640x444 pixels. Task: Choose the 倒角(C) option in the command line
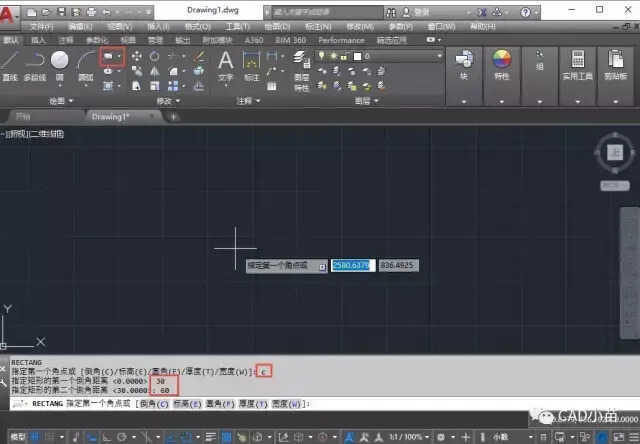154,404
